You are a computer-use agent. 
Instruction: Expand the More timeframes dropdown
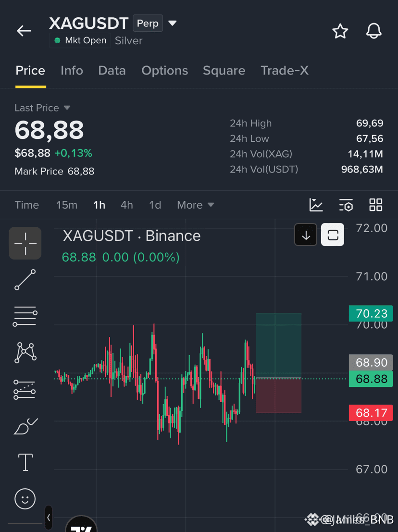(196, 205)
